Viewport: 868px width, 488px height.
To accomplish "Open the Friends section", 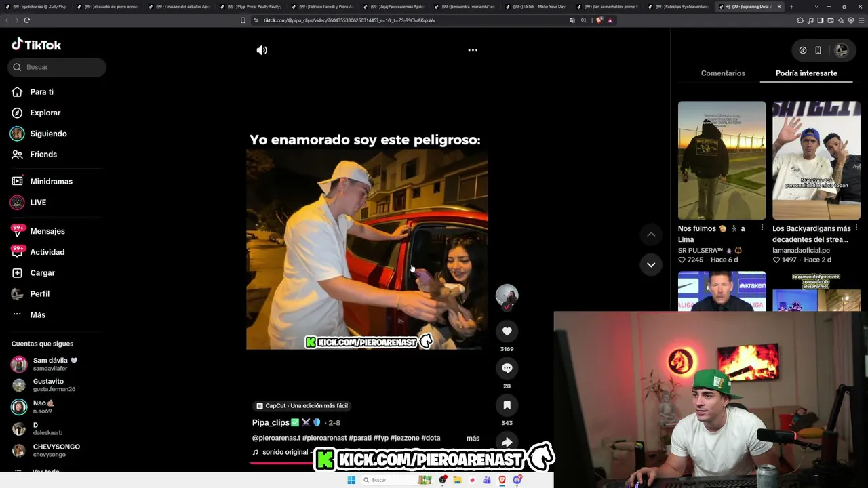I will [43, 155].
